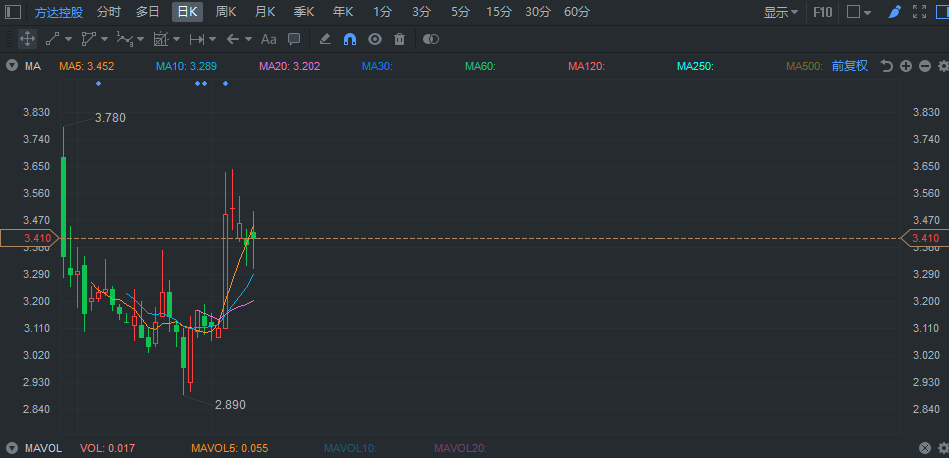Switch to 分时 intraday tab

109,12
